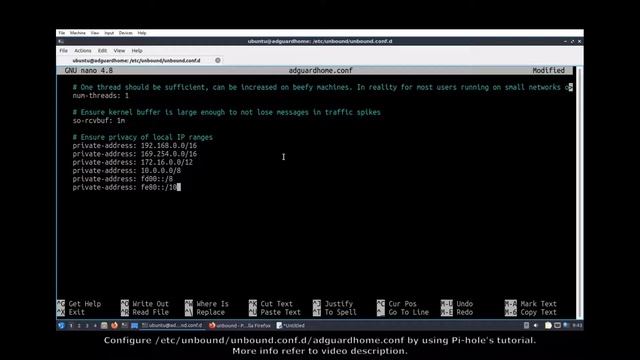
Task: Click the 'One thread should be sufficient' comment
Action: [x=322, y=87]
